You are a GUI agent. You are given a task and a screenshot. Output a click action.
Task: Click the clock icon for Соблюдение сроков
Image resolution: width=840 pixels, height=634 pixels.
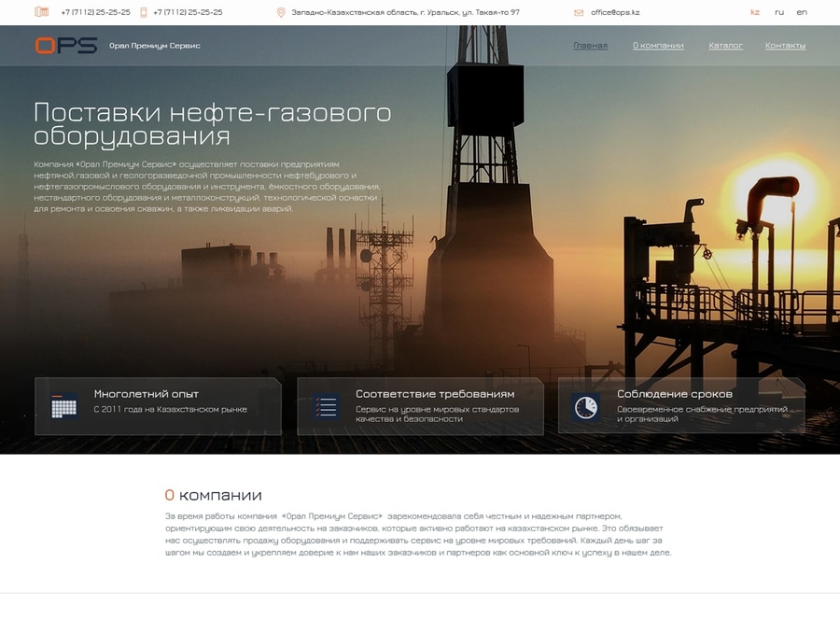[x=586, y=407]
